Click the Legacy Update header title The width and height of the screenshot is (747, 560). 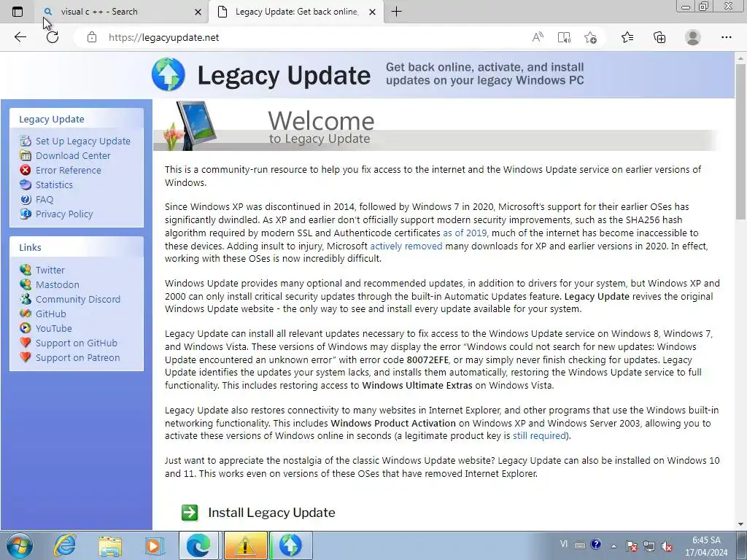284,75
